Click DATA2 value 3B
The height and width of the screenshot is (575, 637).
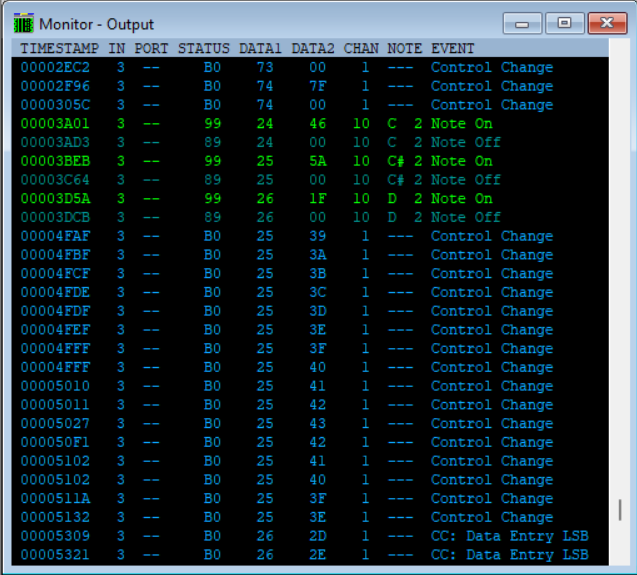point(317,273)
